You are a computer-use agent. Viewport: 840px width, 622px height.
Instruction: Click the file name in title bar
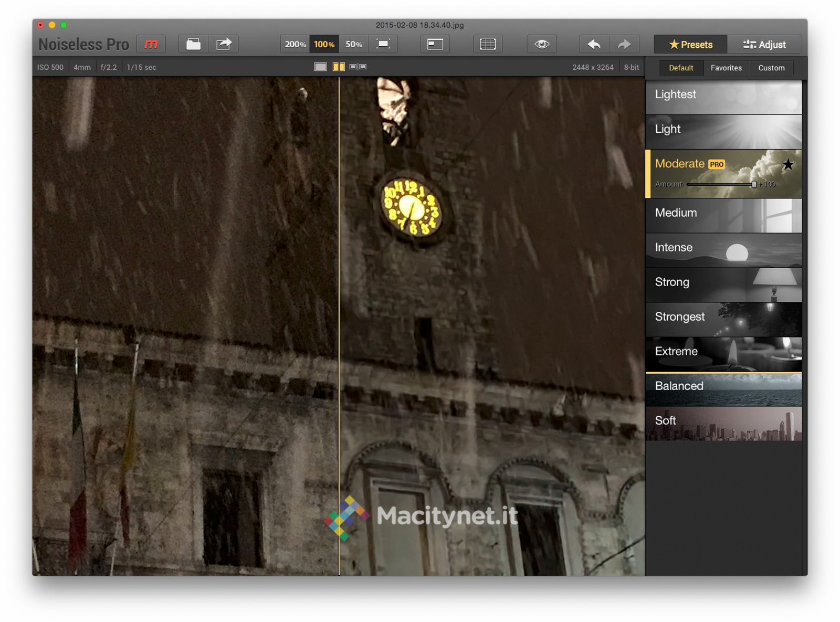point(419,25)
